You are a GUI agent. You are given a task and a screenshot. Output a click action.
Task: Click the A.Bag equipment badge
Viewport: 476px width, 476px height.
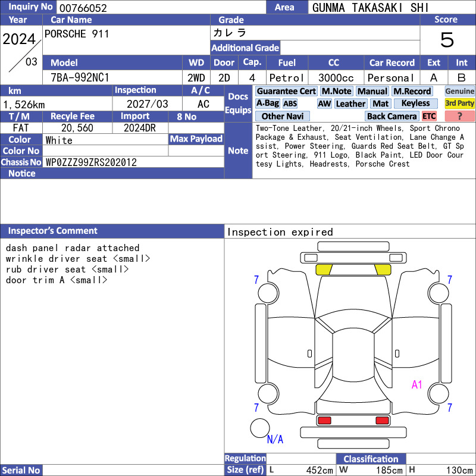click(267, 104)
